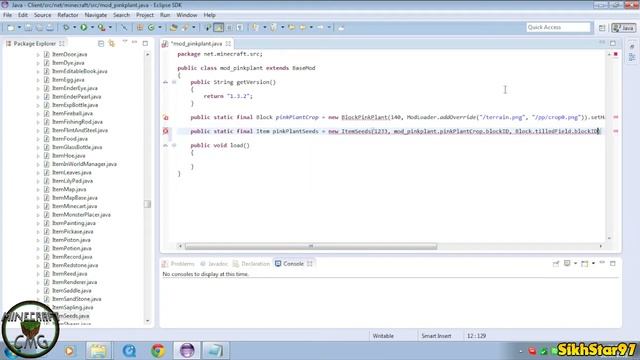The image size is (640, 360).
Task: Click the Eclipse taskbar icon
Action: [x=187, y=351]
